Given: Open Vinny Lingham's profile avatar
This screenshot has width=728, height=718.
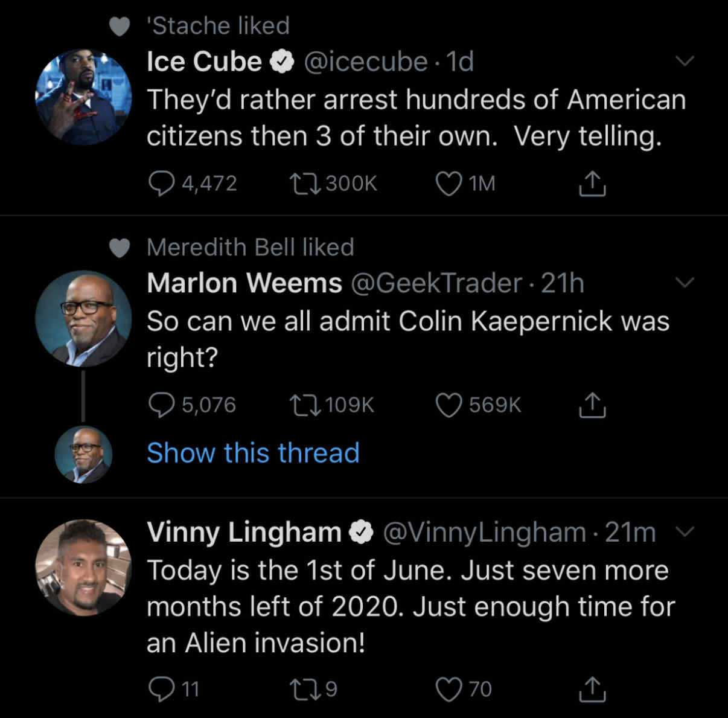Looking at the screenshot, I should click(83, 568).
